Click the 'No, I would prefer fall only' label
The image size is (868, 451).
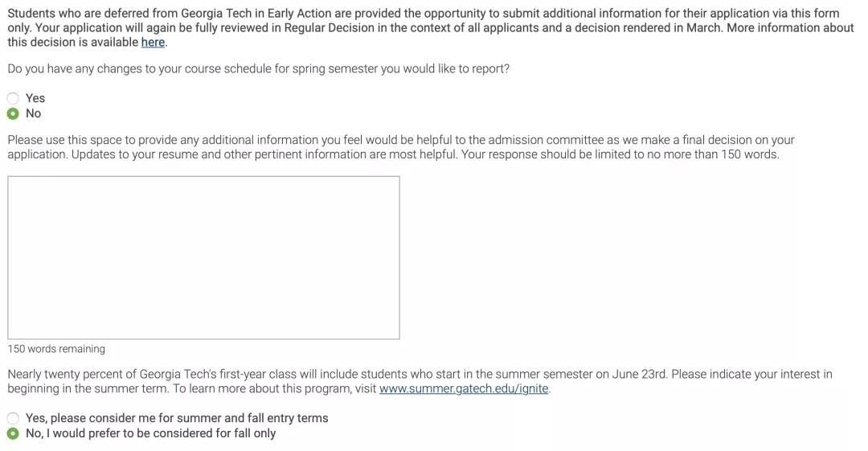tap(150, 433)
